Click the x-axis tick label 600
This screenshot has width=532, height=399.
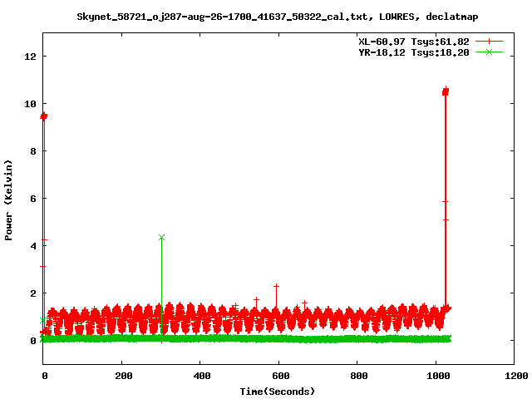click(x=281, y=376)
